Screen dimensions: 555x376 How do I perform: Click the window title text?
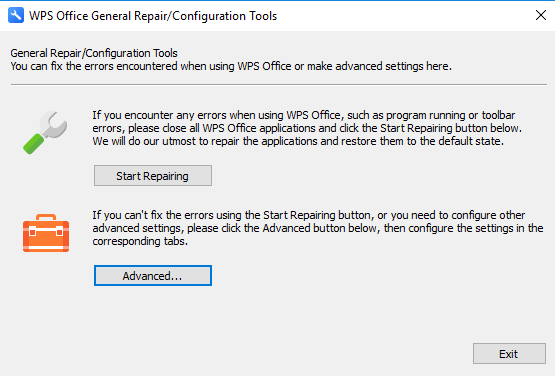click(x=153, y=16)
